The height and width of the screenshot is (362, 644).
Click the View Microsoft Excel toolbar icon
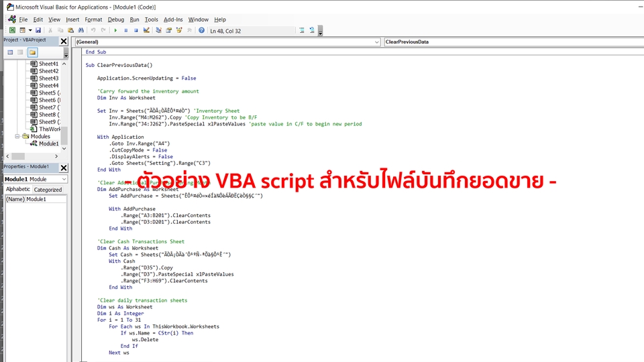point(12,30)
